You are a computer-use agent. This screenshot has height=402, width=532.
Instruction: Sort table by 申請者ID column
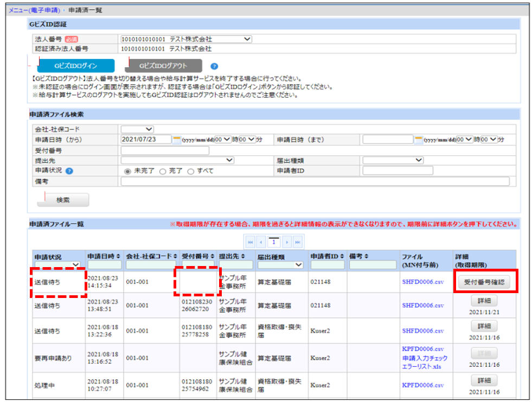tap(342, 256)
